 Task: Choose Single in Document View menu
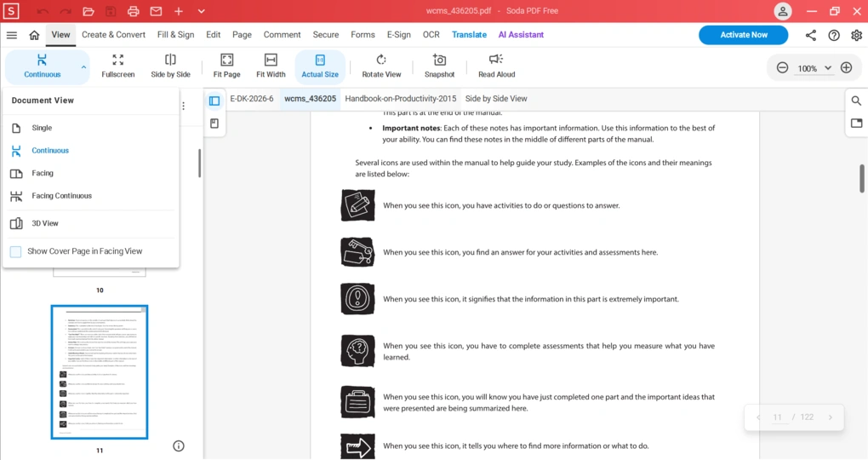[x=91, y=128]
